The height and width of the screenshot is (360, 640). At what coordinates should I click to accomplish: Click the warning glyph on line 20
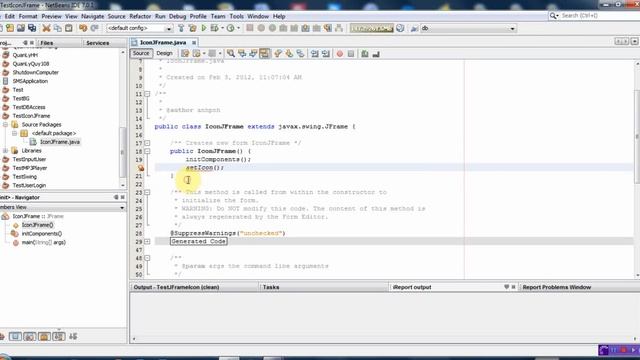(141, 168)
